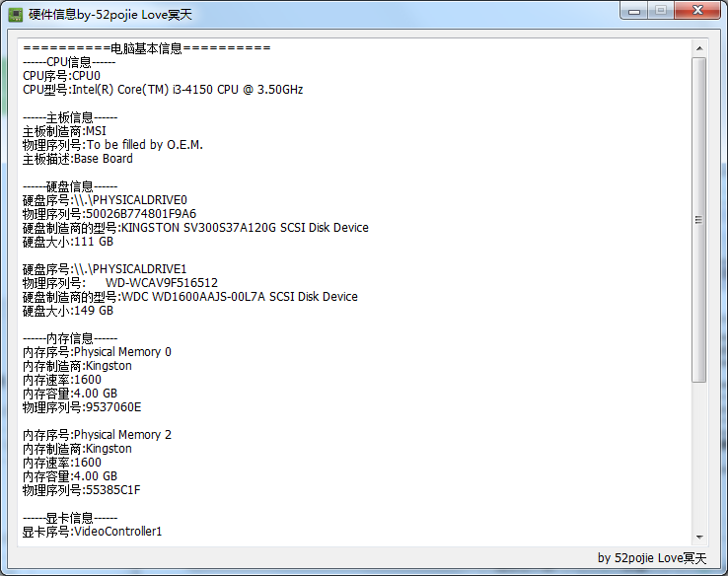Click the memory serial 55385C1F line
728x576 pixels.
coord(82,490)
